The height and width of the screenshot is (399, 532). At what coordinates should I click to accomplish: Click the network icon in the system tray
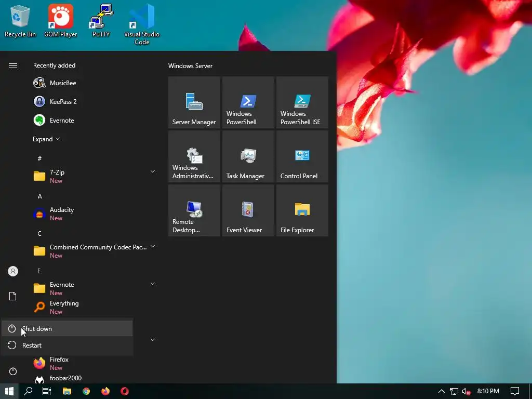point(454,391)
